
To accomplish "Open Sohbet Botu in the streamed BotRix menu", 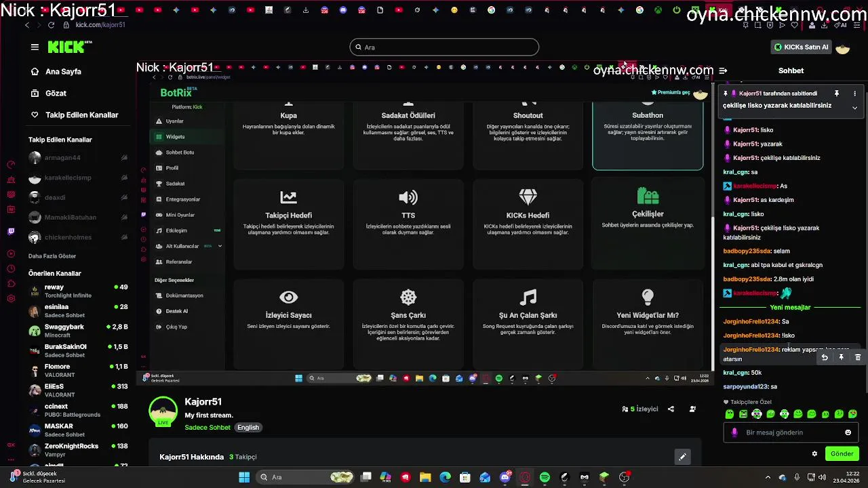I will point(180,152).
